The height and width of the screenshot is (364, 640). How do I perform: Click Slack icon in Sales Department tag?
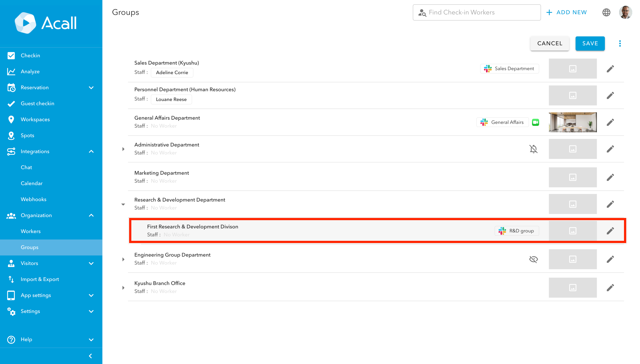[488, 69]
